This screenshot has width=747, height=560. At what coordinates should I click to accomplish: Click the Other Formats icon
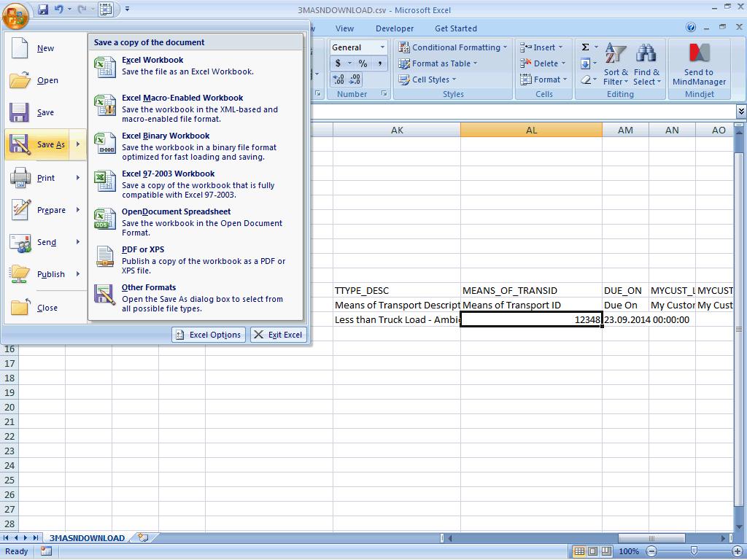[x=105, y=295]
